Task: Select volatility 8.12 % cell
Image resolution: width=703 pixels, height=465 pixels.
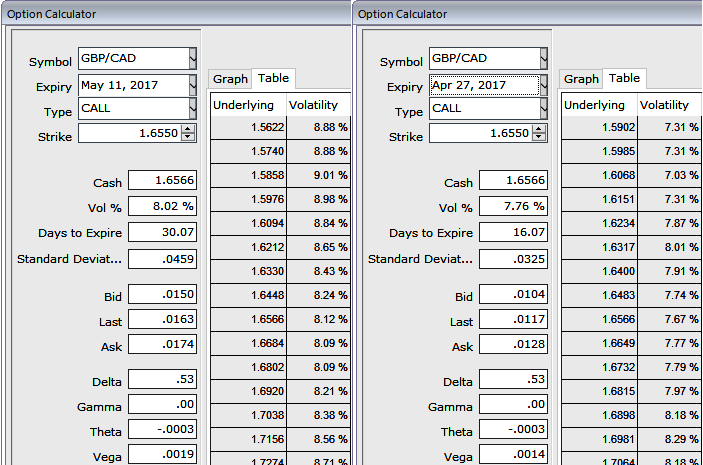Action: pyautogui.click(x=318, y=319)
